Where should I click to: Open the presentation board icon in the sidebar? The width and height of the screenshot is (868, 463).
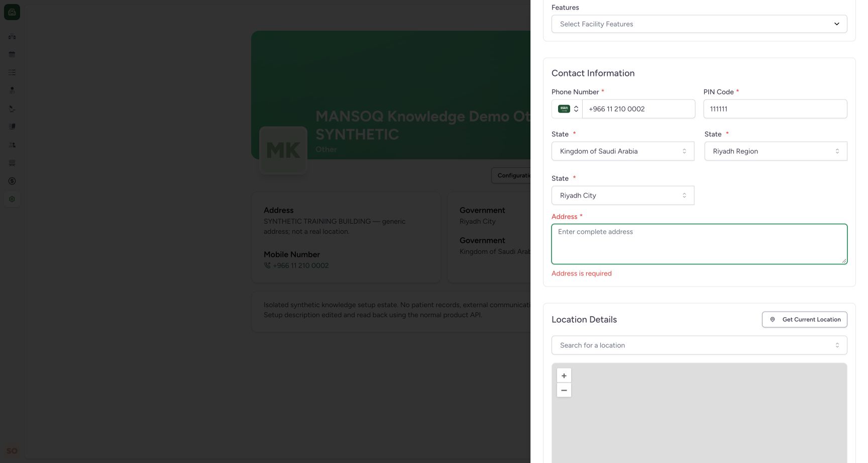click(12, 163)
